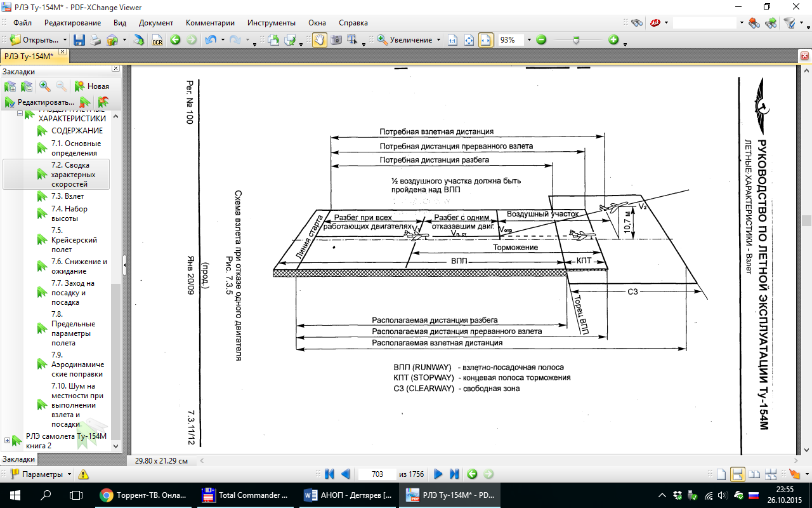Select the Snapshot camera tool
Image resolution: width=812 pixels, height=508 pixels.
click(x=336, y=40)
